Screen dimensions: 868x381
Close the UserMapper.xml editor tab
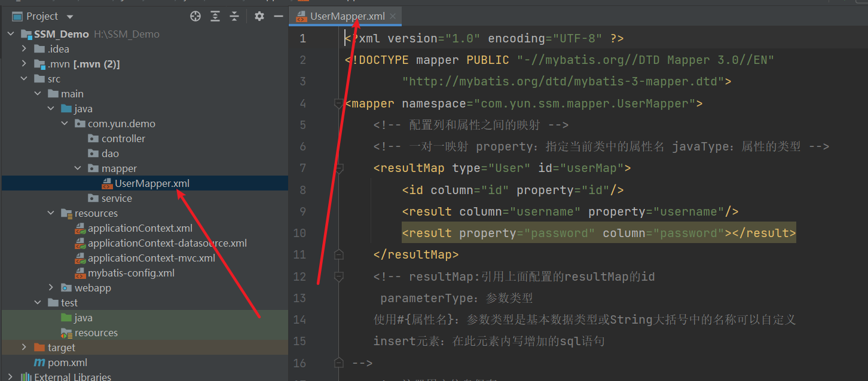[393, 17]
